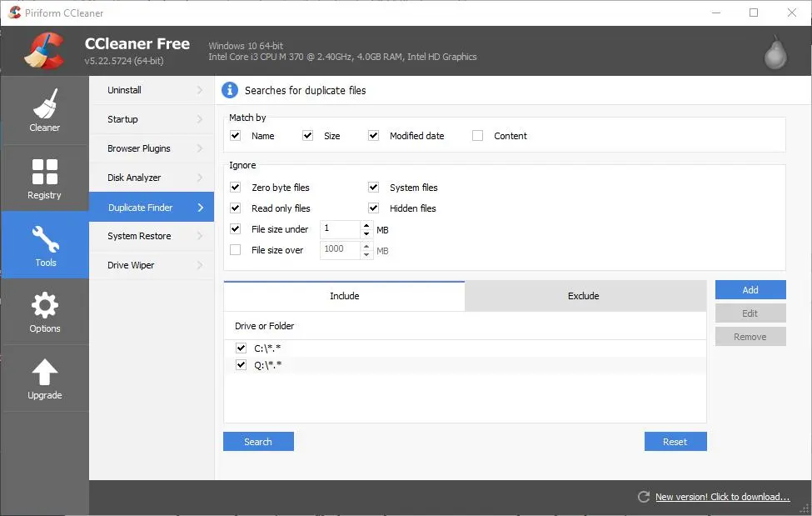Select Duplicate Finder tool
The image size is (812, 516).
click(x=152, y=207)
